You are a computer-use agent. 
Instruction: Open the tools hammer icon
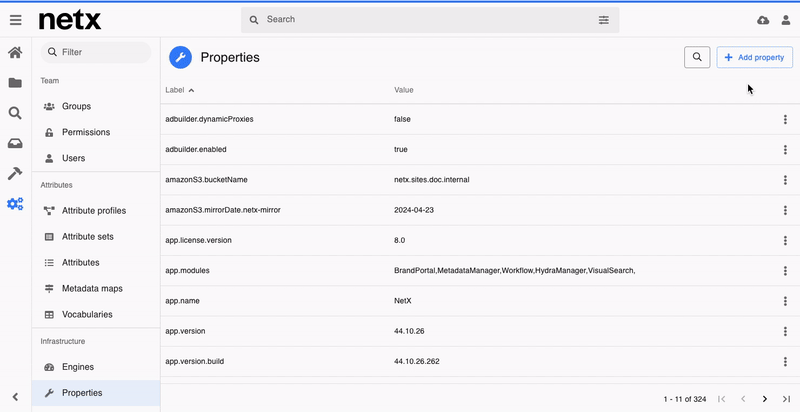[x=15, y=173]
